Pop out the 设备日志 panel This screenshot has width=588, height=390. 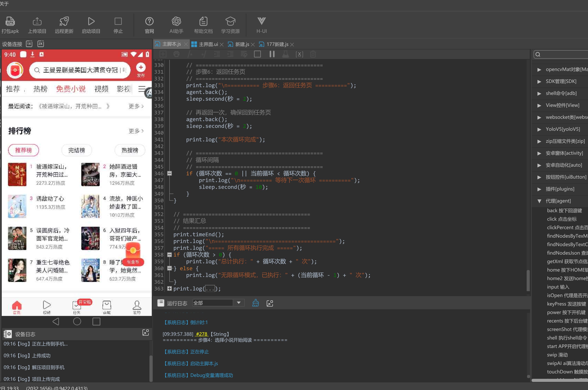(145, 333)
